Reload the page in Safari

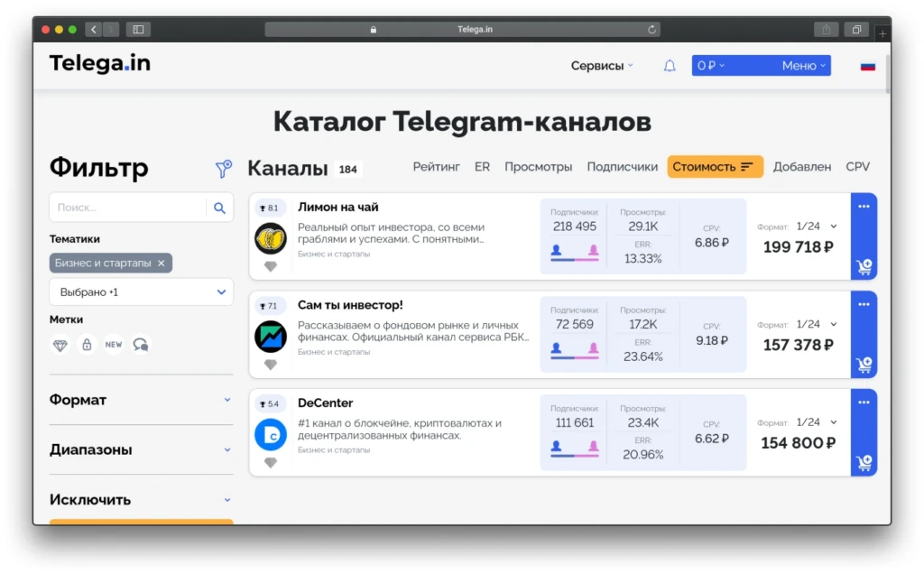tap(651, 29)
